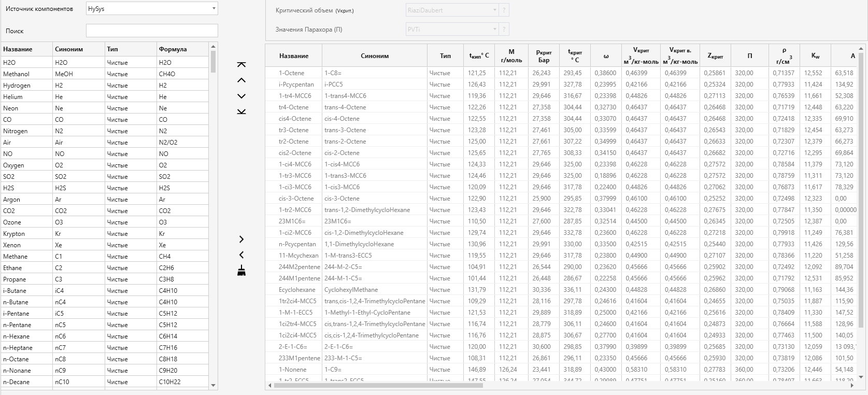The image size is (868, 395).
Task: Move selected component down one row
Action: 241,96
